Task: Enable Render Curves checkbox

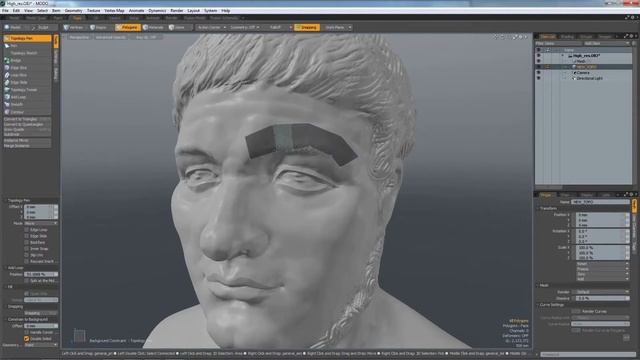Action: tap(576, 311)
